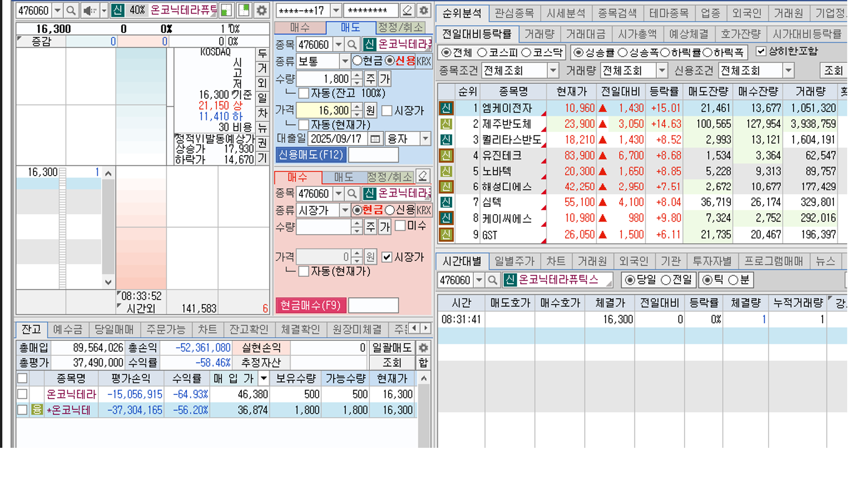Click the 일괄매도 button
868x491 pixels.
(391, 348)
